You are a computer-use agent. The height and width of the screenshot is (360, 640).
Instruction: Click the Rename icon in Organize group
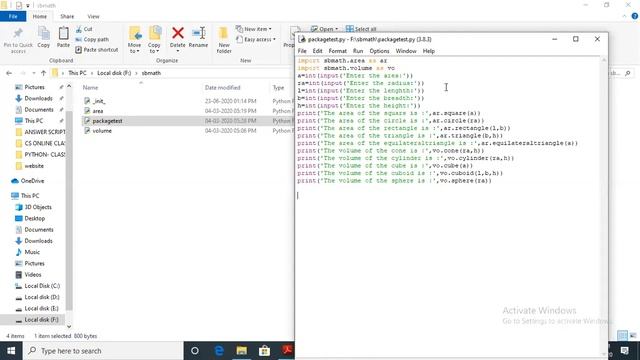pos(198,37)
